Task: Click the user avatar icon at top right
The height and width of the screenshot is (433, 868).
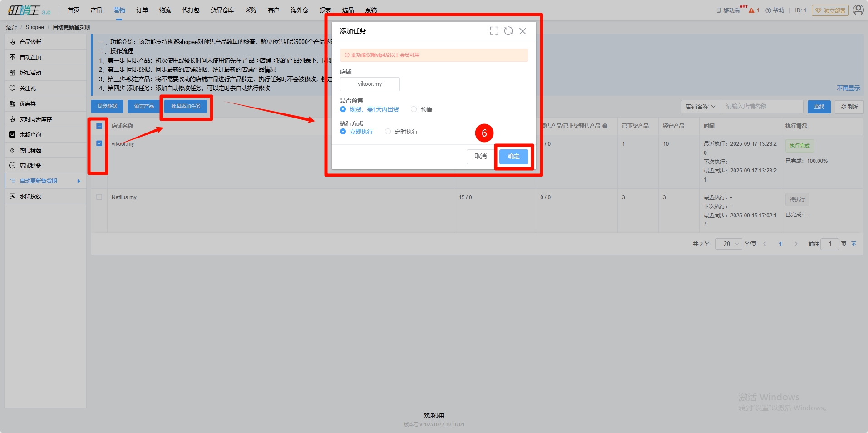Action: tap(858, 10)
